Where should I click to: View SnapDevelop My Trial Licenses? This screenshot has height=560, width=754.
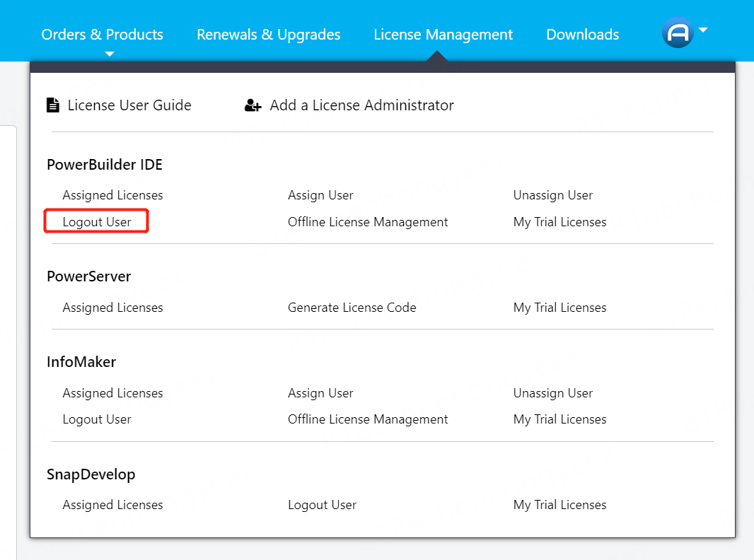(559, 505)
